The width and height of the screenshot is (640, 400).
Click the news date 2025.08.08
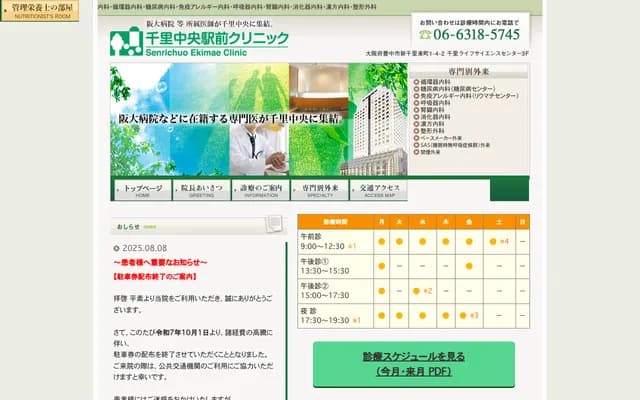144,248
